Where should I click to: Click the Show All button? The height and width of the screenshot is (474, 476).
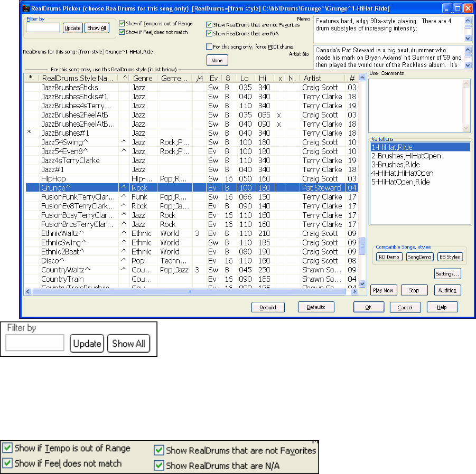[x=97, y=28]
